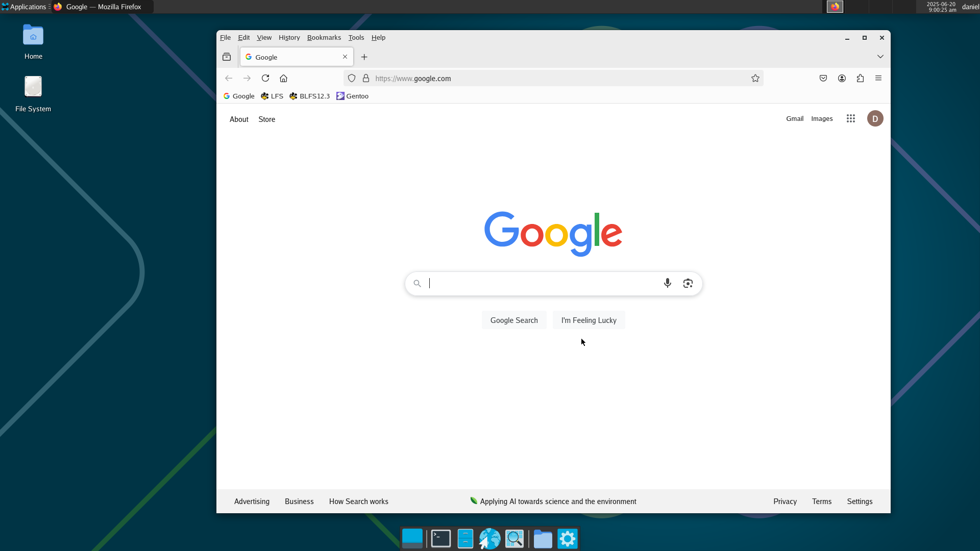This screenshot has height=551, width=980.
Task: Open the settings gear in the dock
Action: (x=568, y=539)
